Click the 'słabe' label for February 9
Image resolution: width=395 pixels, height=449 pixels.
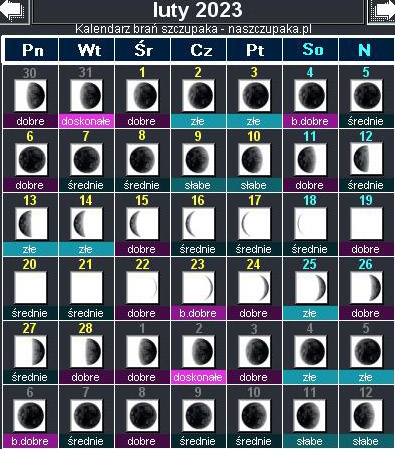pyautogui.click(x=198, y=185)
